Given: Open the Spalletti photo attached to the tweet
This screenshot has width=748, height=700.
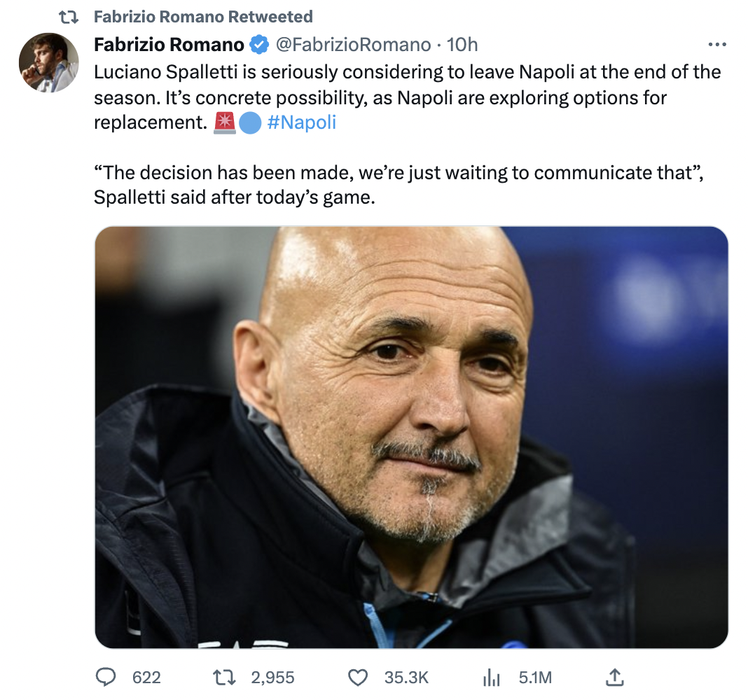Looking at the screenshot, I should (411, 437).
